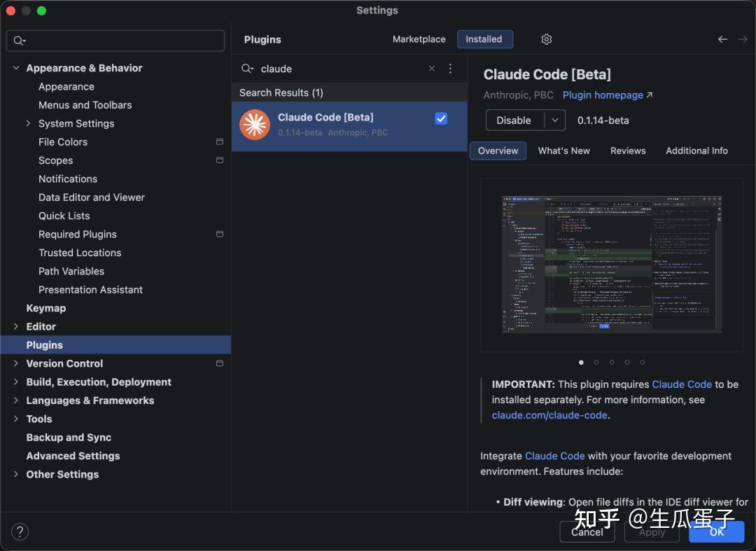
Task: Open the claude.com/claude-code link
Action: [x=549, y=414]
